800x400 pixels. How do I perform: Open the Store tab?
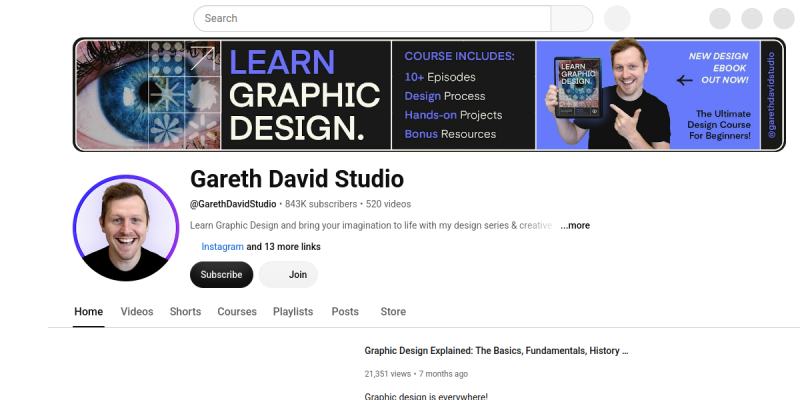point(393,312)
